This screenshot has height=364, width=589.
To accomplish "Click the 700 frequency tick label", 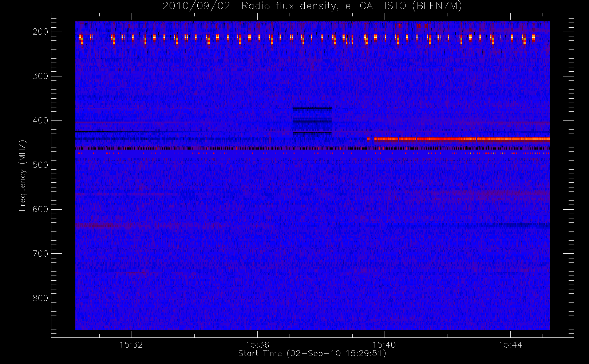I will pyautogui.click(x=40, y=254).
